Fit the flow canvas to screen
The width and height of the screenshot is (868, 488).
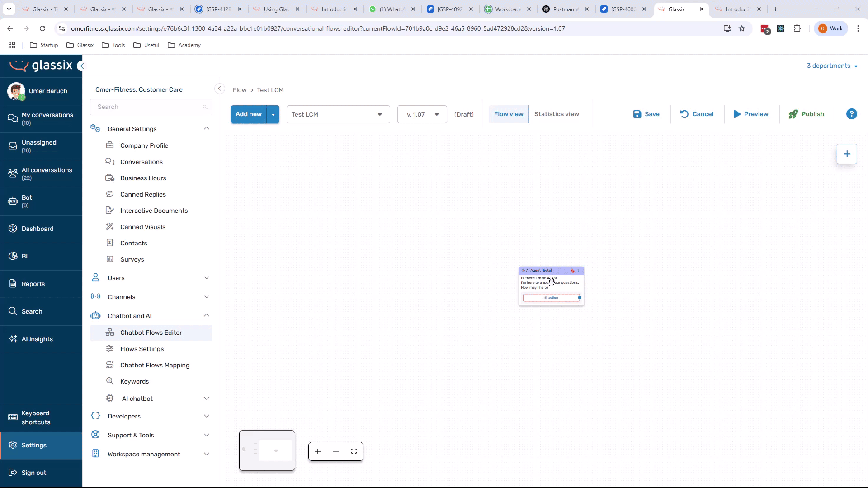[354, 451]
